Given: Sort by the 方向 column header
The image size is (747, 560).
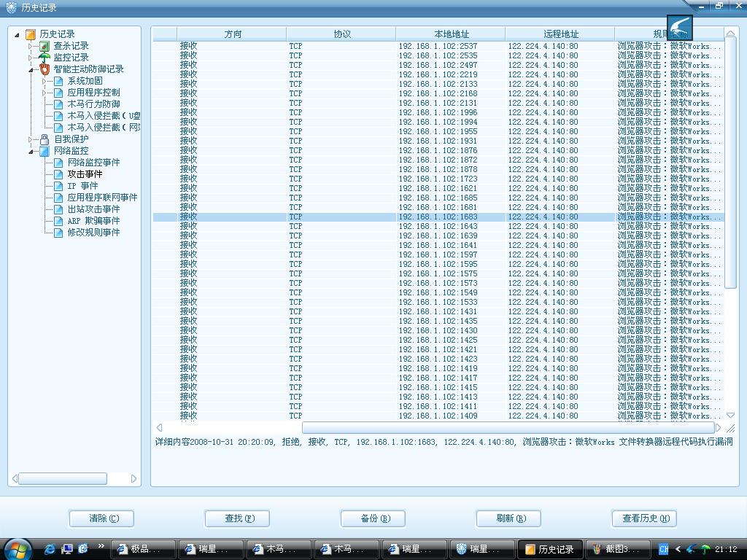Looking at the screenshot, I should (232, 34).
